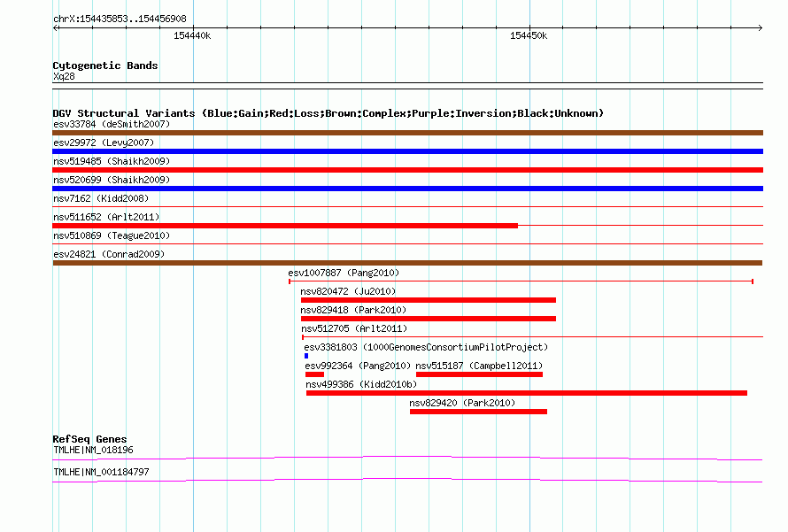
Task: Click the short red esv992364 variant bar
Action: pyautogui.click(x=314, y=374)
